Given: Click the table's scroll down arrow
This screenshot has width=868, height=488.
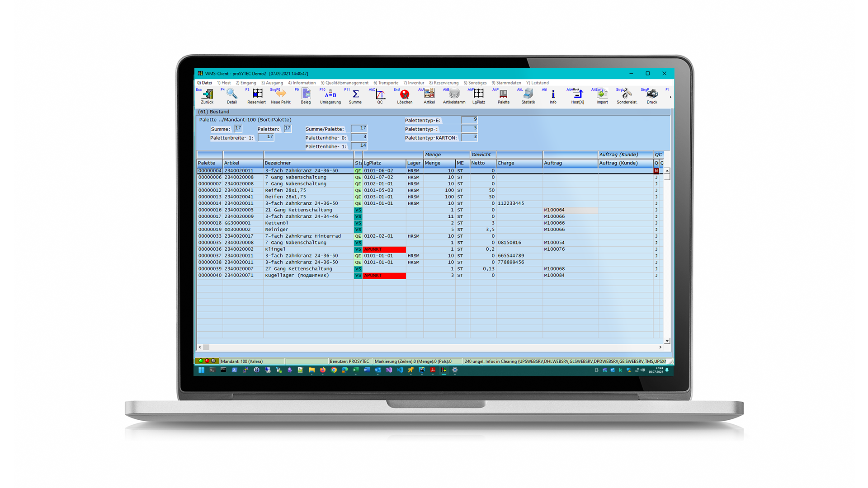Looking at the screenshot, I should click(667, 341).
